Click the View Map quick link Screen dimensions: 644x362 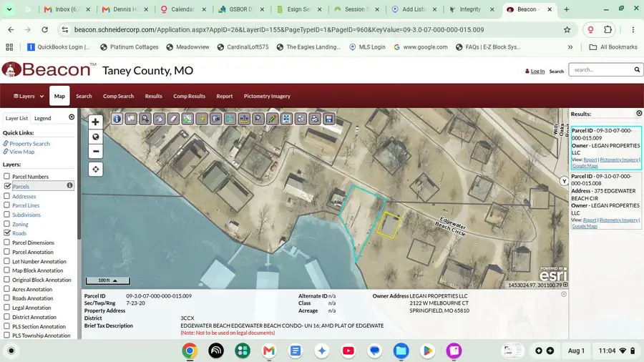pyautogui.click(x=22, y=152)
